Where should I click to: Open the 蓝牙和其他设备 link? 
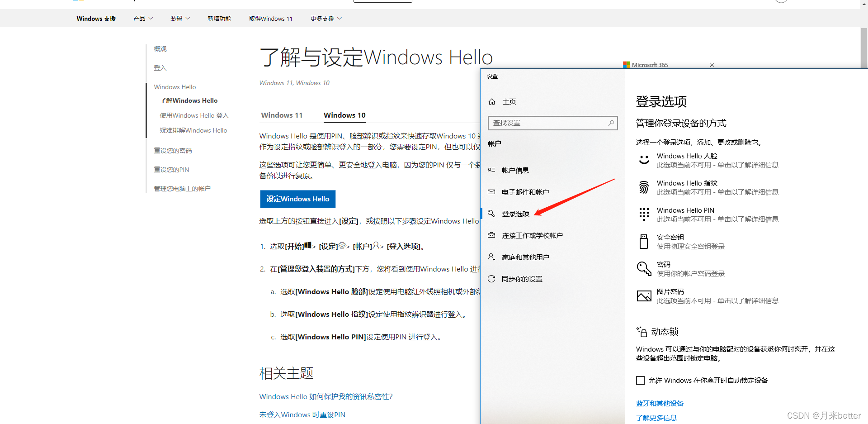tap(660, 403)
